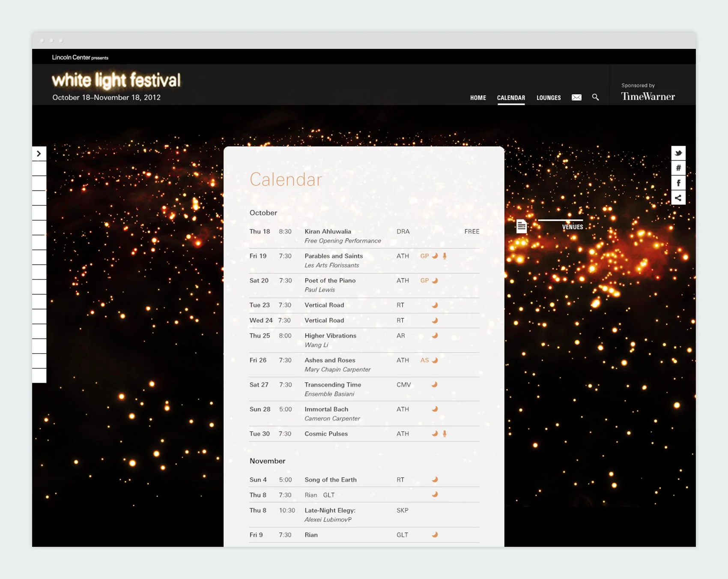Open the Facebook icon
The width and height of the screenshot is (728, 579).
click(x=678, y=183)
